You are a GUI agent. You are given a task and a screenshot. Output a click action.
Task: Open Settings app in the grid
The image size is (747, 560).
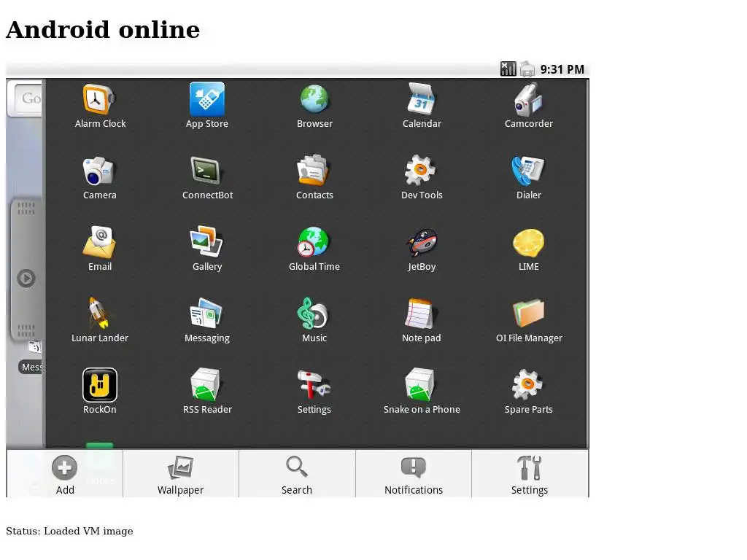tap(314, 392)
